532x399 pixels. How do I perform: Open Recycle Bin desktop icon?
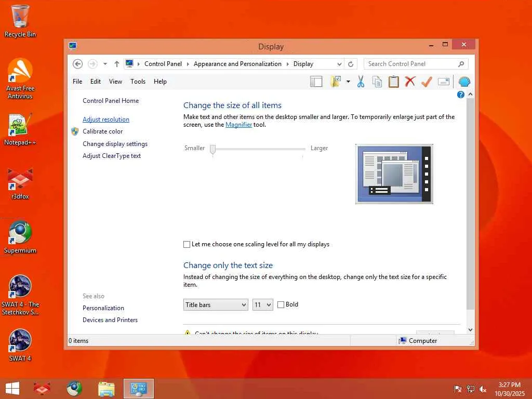click(x=20, y=21)
